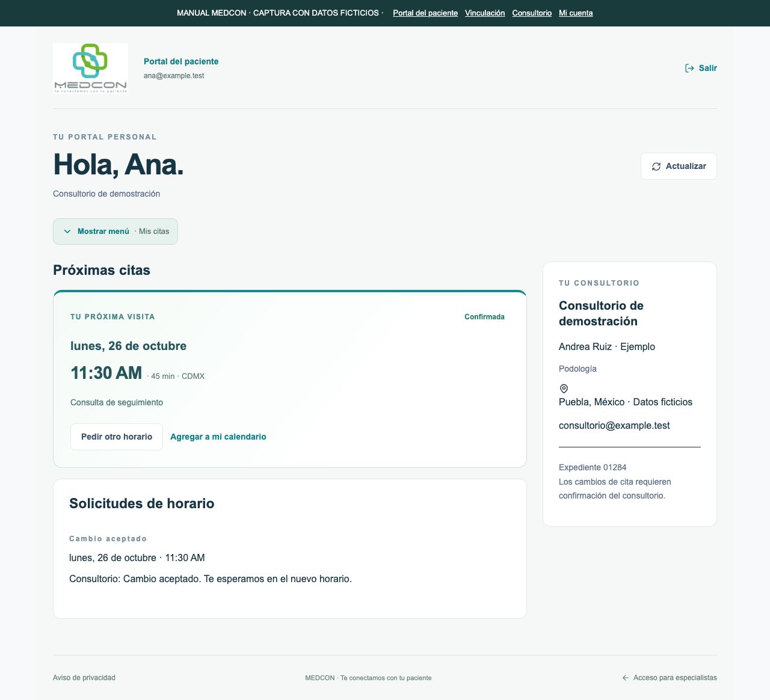The height and width of the screenshot is (700, 770).
Task: Click Consulta de seguimiento text
Action: click(x=117, y=402)
